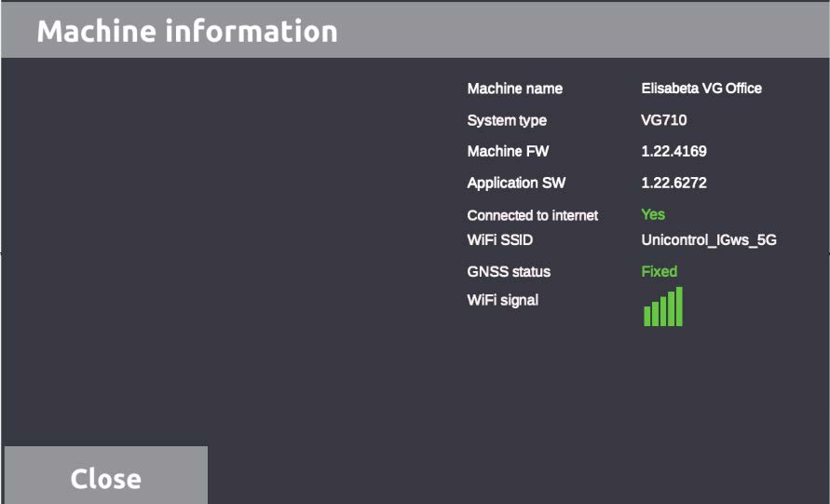Screen dimensions: 830x504
Task: Click the 'Machine FW' label
Action: (x=508, y=152)
